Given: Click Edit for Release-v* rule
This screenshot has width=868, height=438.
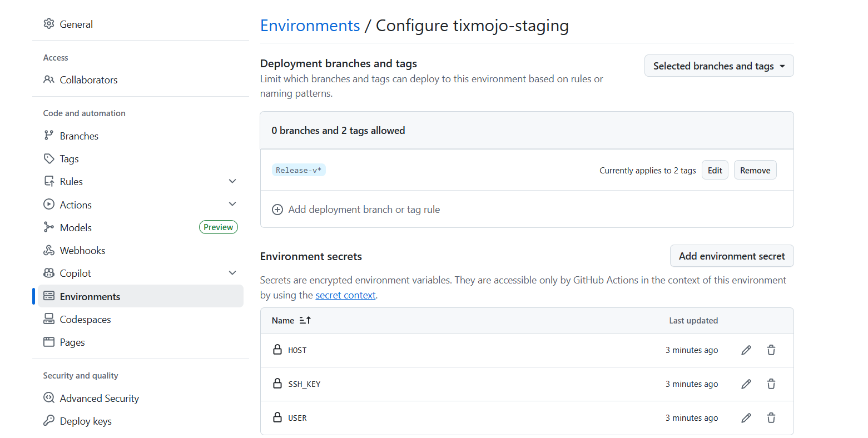Looking at the screenshot, I should coord(715,170).
